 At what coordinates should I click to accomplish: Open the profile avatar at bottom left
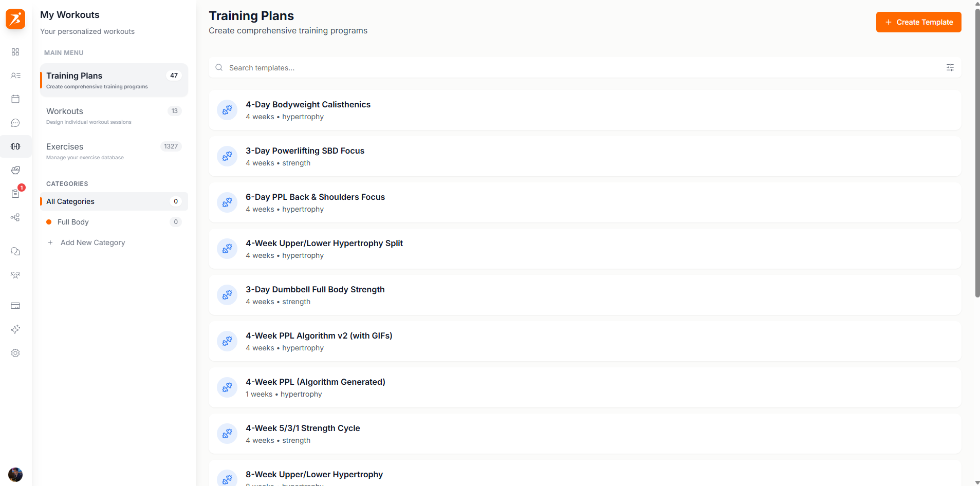[15, 475]
